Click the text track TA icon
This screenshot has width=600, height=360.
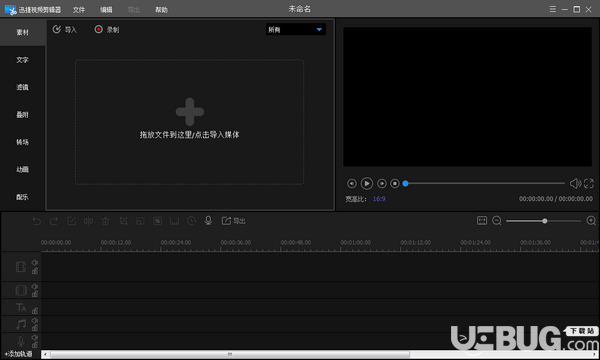pos(21,307)
